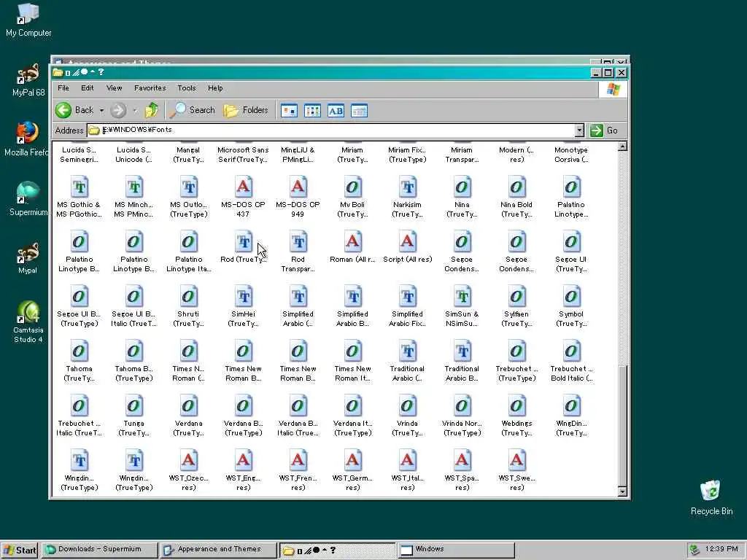Open the Edit menu
The width and height of the screenshot is (747, 560).
pos(88,88)
